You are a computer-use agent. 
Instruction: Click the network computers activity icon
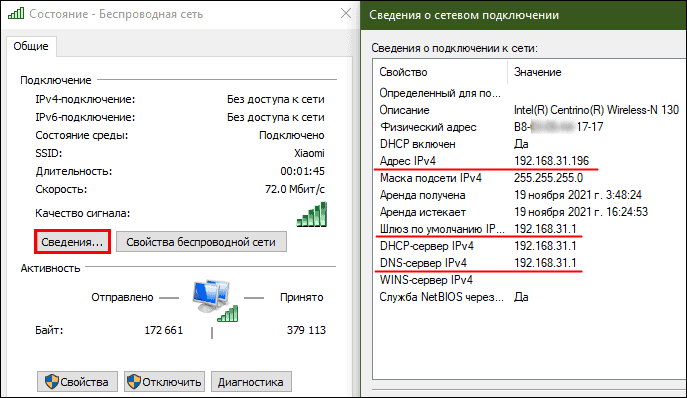point(215,301)
